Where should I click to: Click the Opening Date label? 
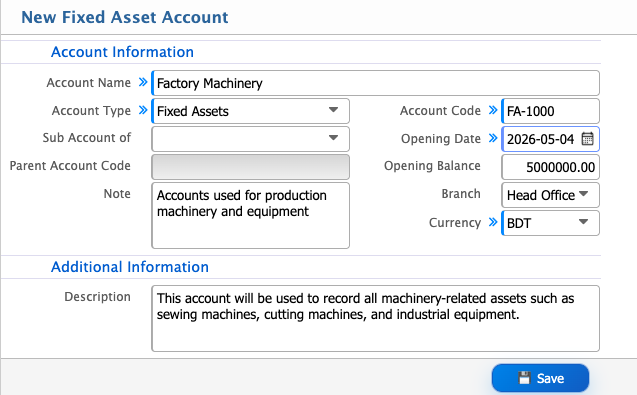441,139
